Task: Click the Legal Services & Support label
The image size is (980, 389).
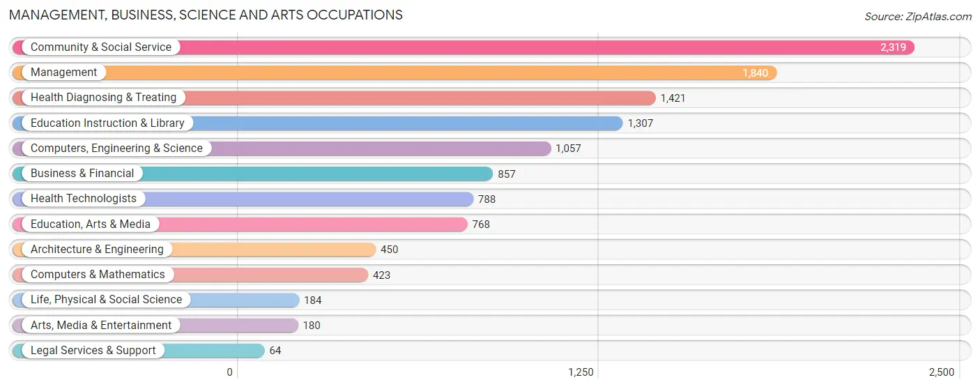Action: (x=93, y=350)
